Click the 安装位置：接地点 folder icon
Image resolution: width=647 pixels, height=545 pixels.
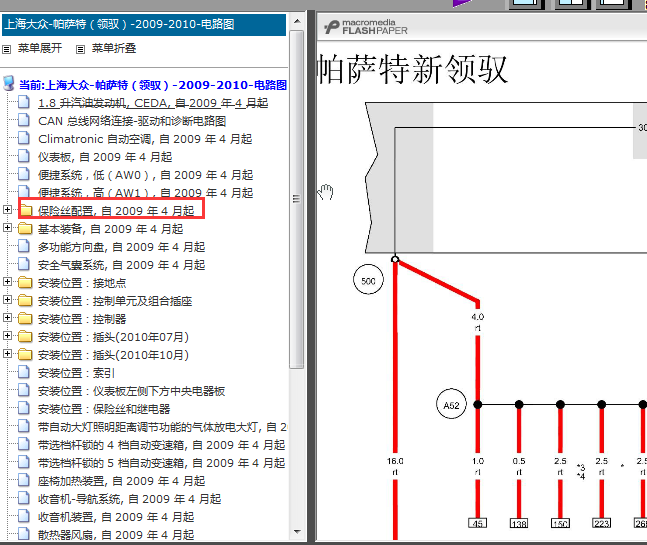coord(26,283)
